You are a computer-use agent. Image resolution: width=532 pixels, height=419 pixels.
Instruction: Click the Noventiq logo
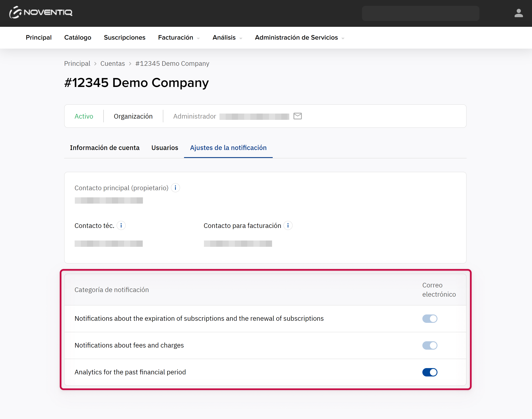41,12
